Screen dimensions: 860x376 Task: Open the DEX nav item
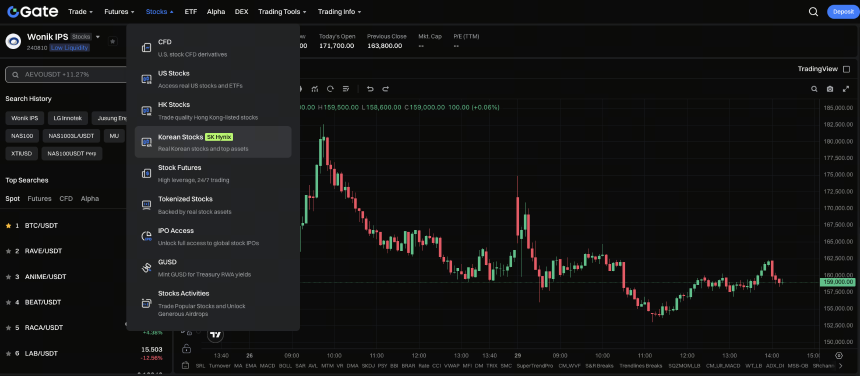pos(241,12)
